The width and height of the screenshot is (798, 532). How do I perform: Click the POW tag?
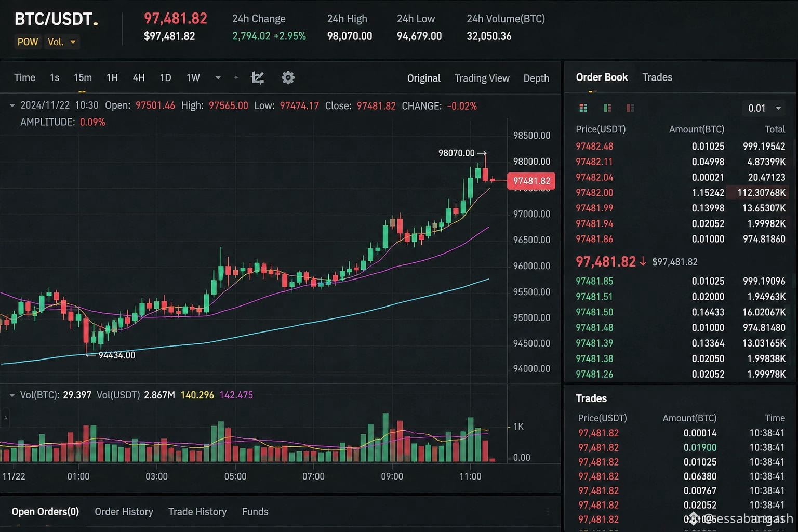click(x=28, y=42)
